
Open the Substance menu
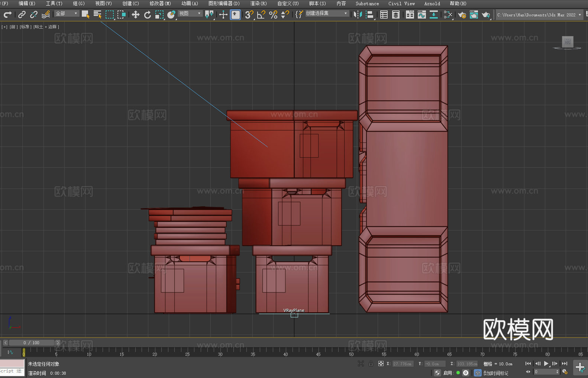coord(367,3)
